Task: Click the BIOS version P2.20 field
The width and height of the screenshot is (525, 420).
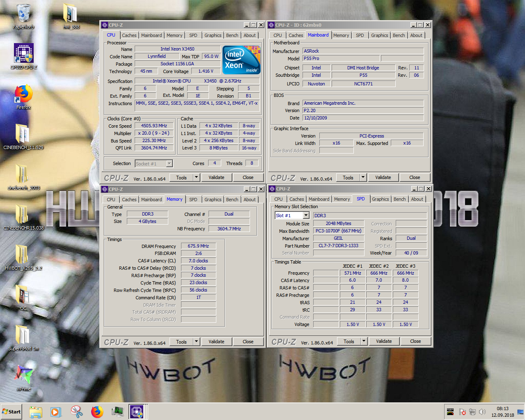Action: [x=363, y=110]
